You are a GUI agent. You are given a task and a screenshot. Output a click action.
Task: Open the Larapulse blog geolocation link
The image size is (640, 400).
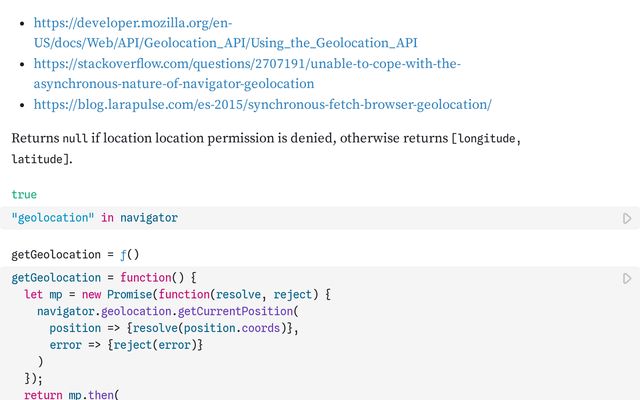pos(262,104)
